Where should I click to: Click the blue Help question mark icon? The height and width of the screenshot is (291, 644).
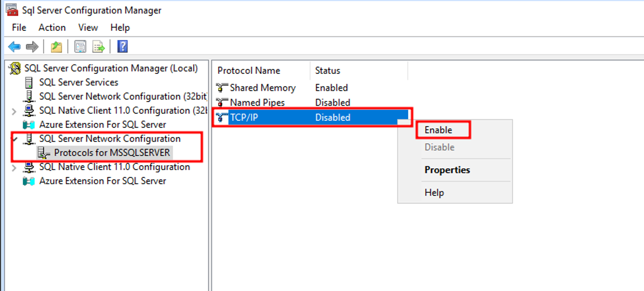123,47
